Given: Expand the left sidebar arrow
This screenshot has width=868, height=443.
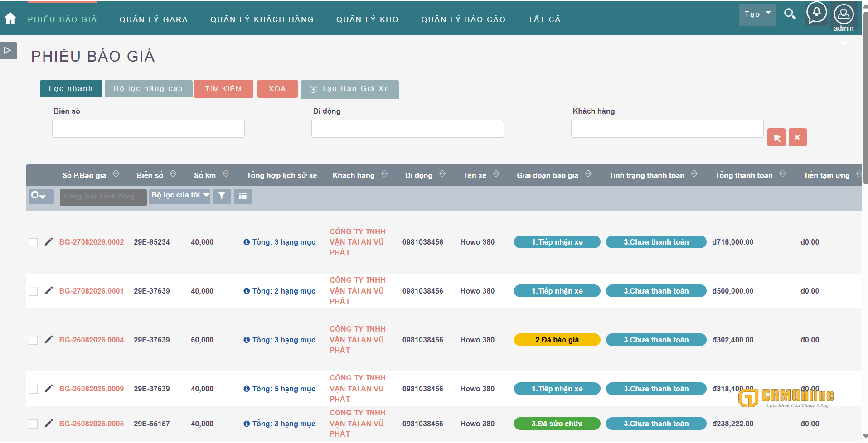Looking at the screenshot, I should click(8, 50).
